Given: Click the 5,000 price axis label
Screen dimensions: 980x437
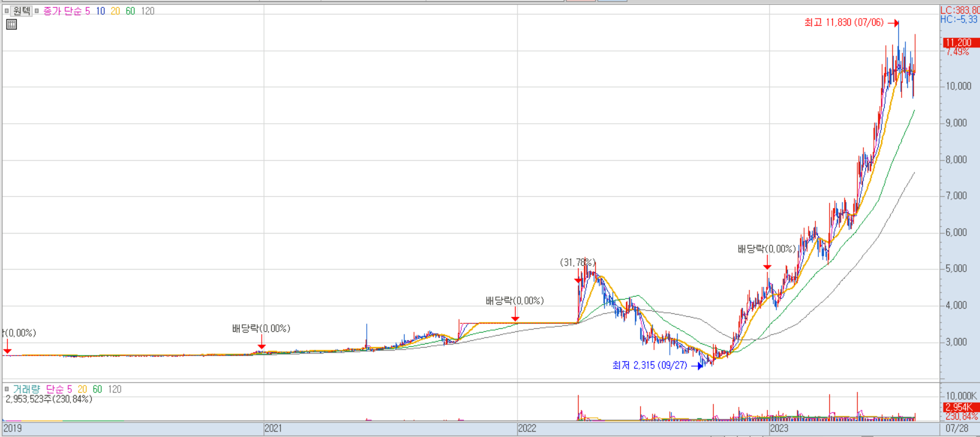Looking at the screenshot, I should [x=956, y=268].
